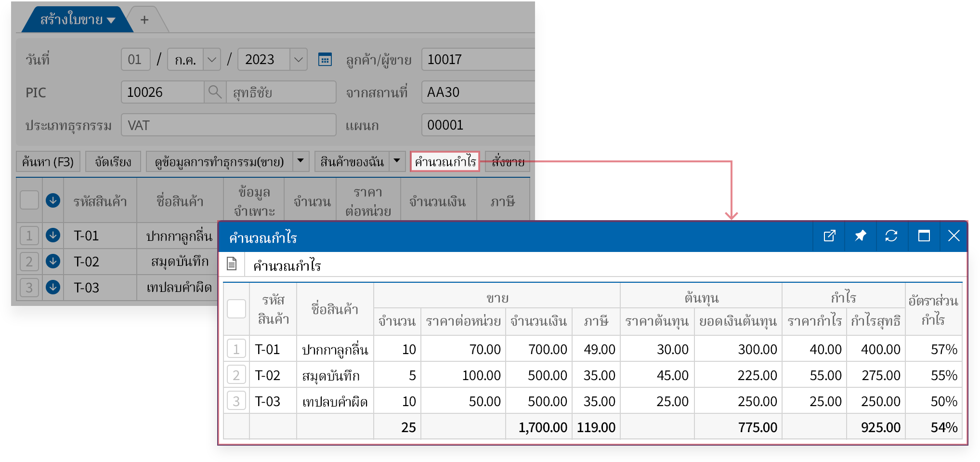Select row 2 checkbox in profit table
The image size is (980, 462).
pyautogui.click(x=236, y=375)
